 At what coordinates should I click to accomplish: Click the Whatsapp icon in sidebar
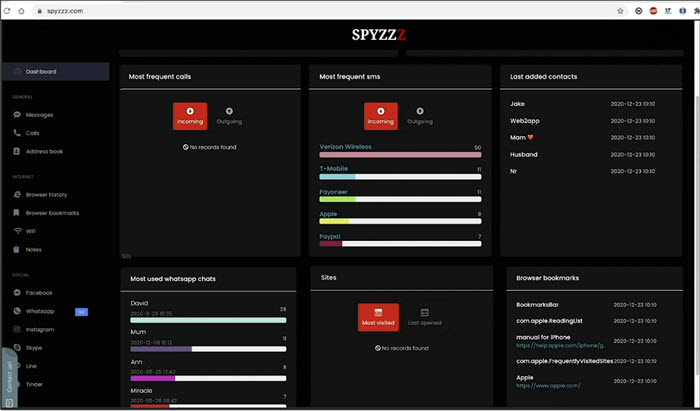pyautogui.click(x=17, y=311)
